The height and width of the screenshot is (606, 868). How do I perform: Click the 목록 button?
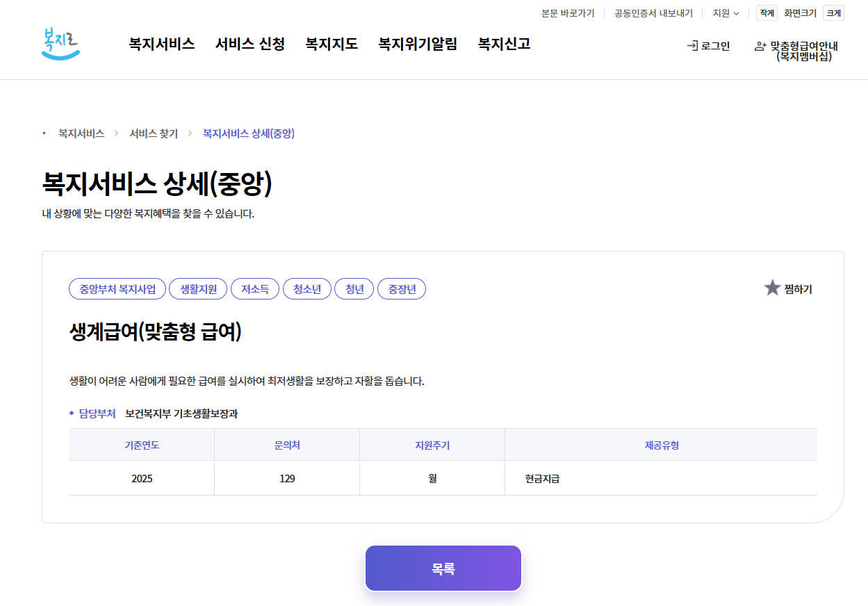[443, 568]
